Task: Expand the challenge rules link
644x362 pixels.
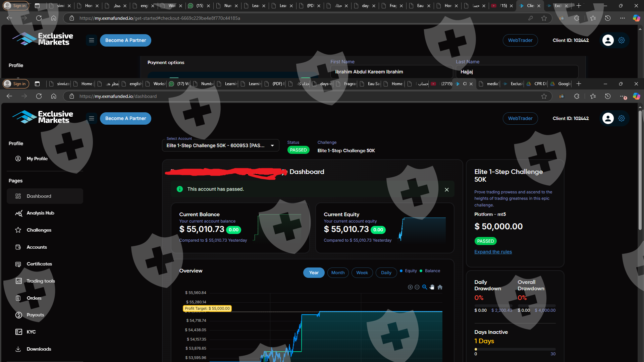Action: [x=493, y=252]
